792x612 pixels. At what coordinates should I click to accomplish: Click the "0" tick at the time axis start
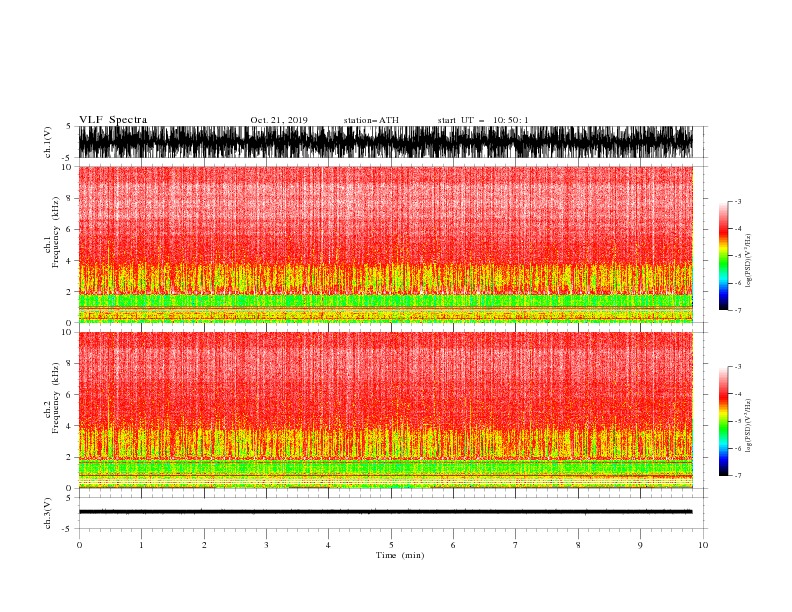click(79, 545)
